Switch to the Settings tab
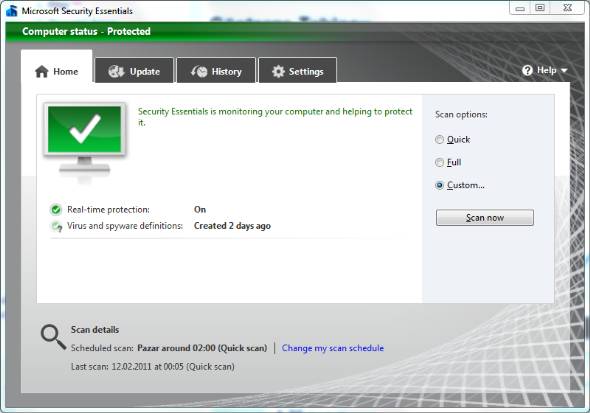This screenshot has height=413, width=590. pyautogui.click(x=298, y=70)
